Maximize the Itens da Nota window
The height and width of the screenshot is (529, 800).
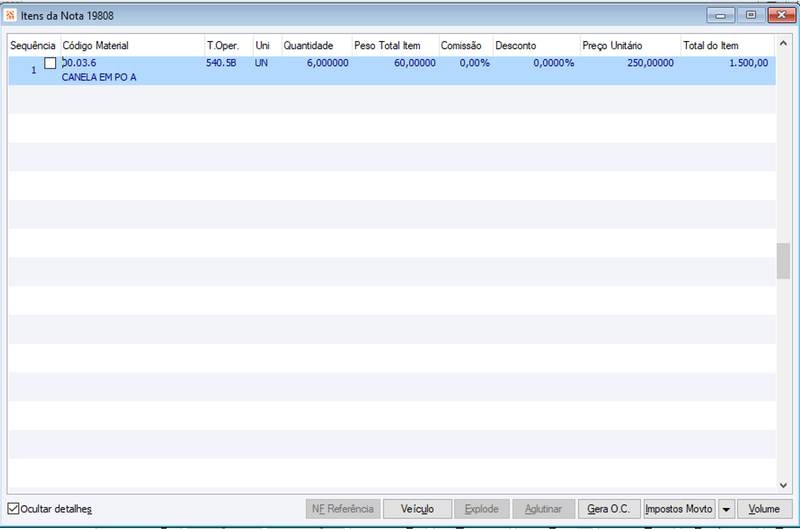751,16
